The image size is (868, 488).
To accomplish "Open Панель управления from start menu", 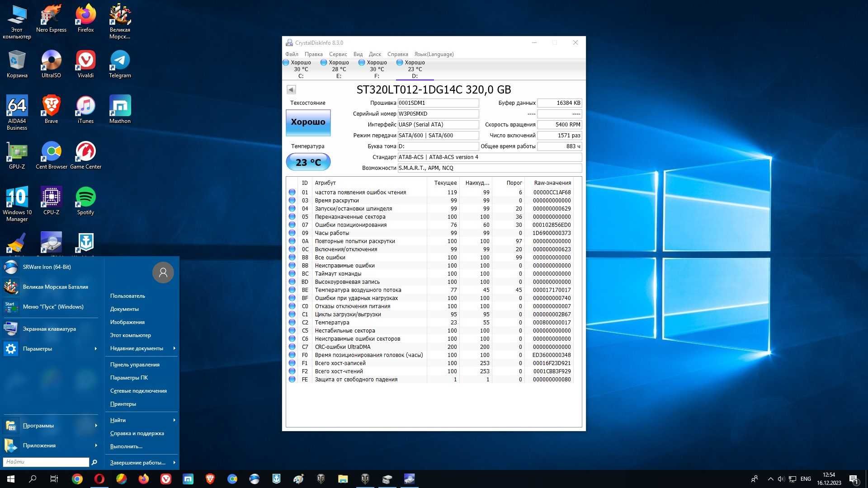I will point(135,365).
